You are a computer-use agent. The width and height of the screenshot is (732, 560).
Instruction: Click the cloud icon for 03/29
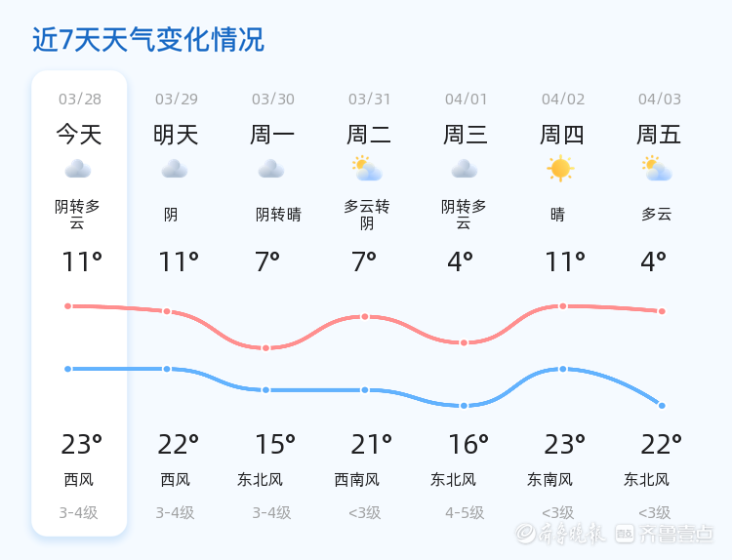[175, 170]
